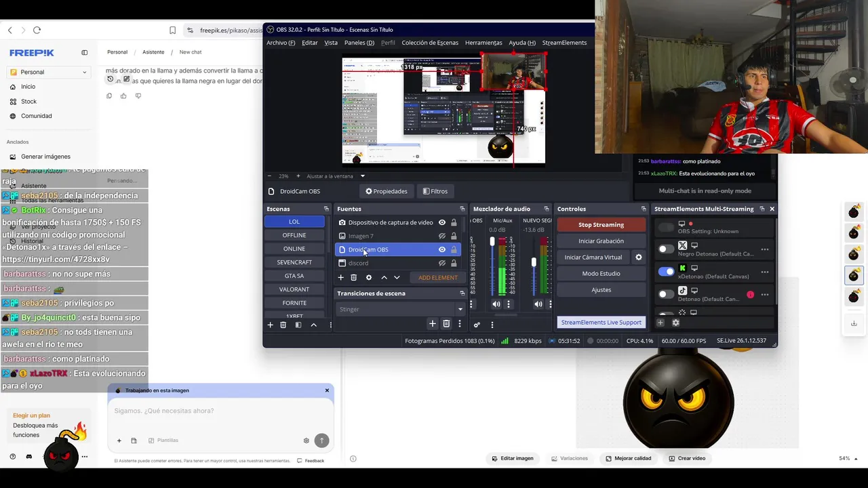Open Editar menu in OBS

click(x=310, y=43)
